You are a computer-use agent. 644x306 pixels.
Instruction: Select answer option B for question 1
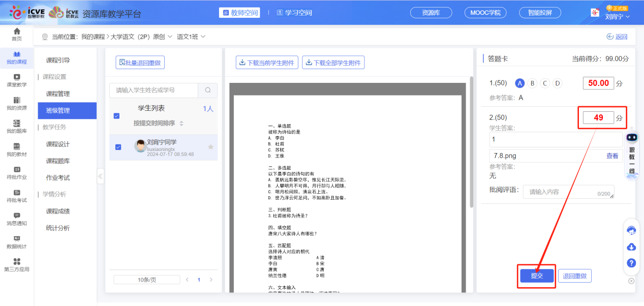[532, 83]
